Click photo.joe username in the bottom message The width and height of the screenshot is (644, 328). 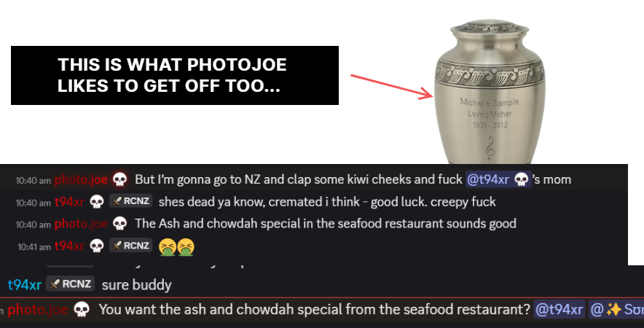coord(38,310)
